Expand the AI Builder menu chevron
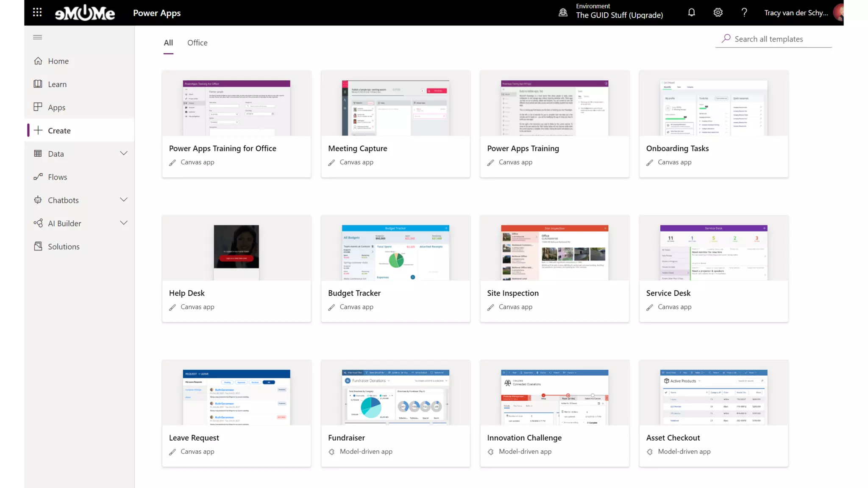 [x=123, y=223]
